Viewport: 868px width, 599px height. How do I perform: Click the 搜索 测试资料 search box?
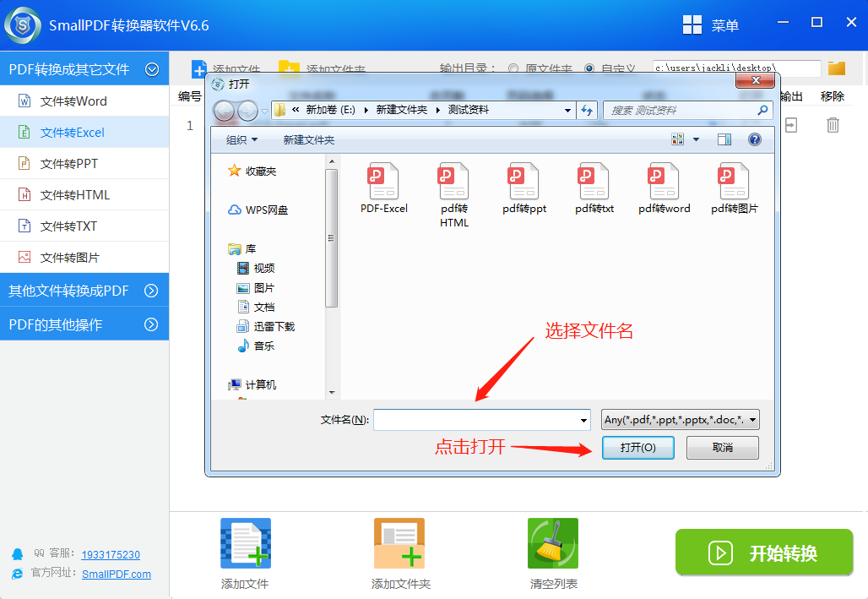click(x=687, y=111)
